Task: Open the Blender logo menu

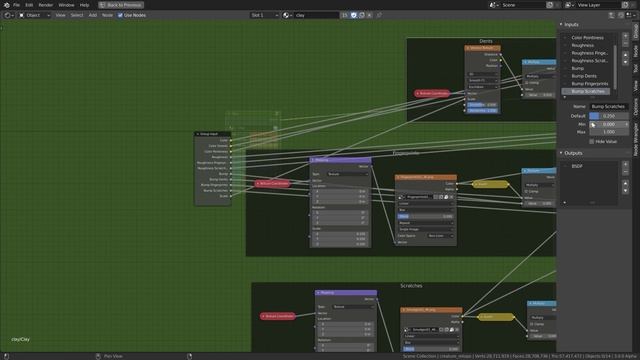Action: click(x=6, y=5)
